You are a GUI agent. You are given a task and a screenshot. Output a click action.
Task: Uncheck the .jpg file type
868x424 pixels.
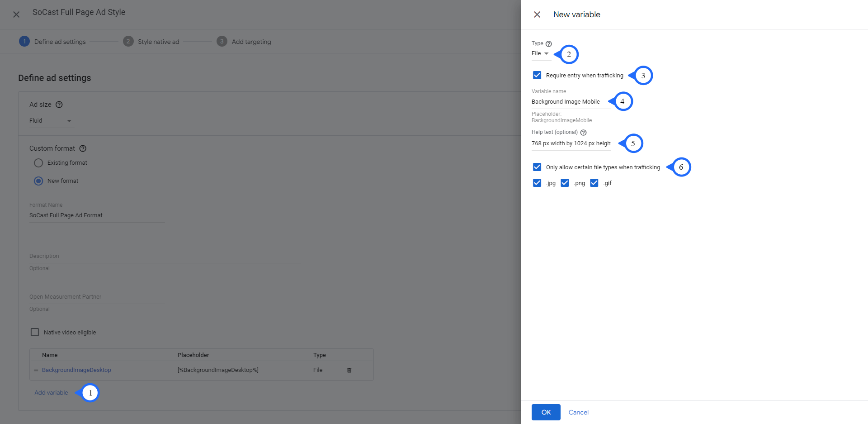coord(537,183)
